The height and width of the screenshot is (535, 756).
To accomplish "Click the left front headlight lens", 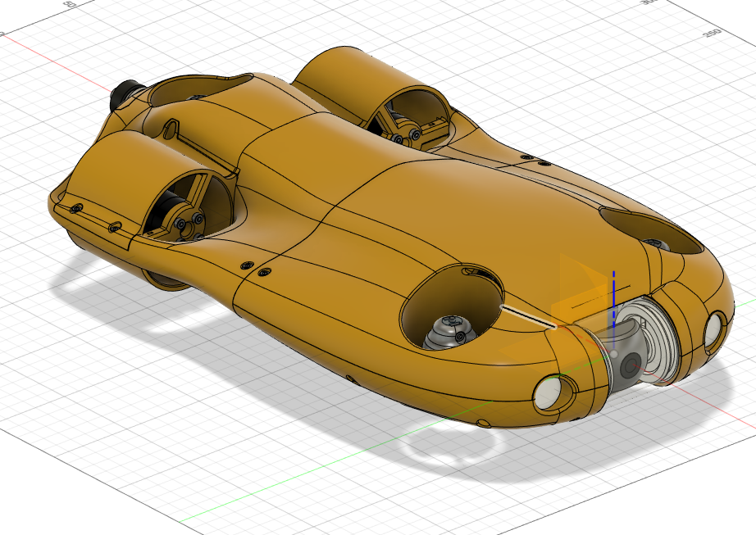I will click(x=549, y=392).
